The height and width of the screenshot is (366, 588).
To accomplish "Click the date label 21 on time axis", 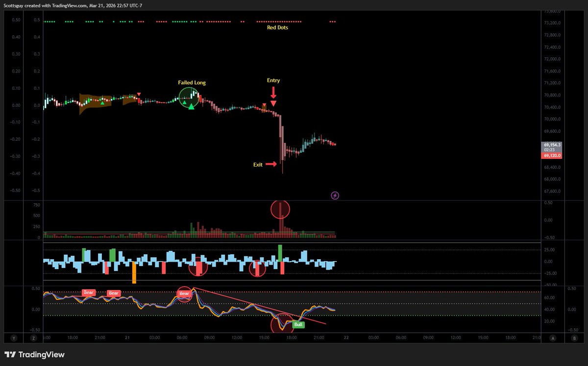I will (126, 337).
